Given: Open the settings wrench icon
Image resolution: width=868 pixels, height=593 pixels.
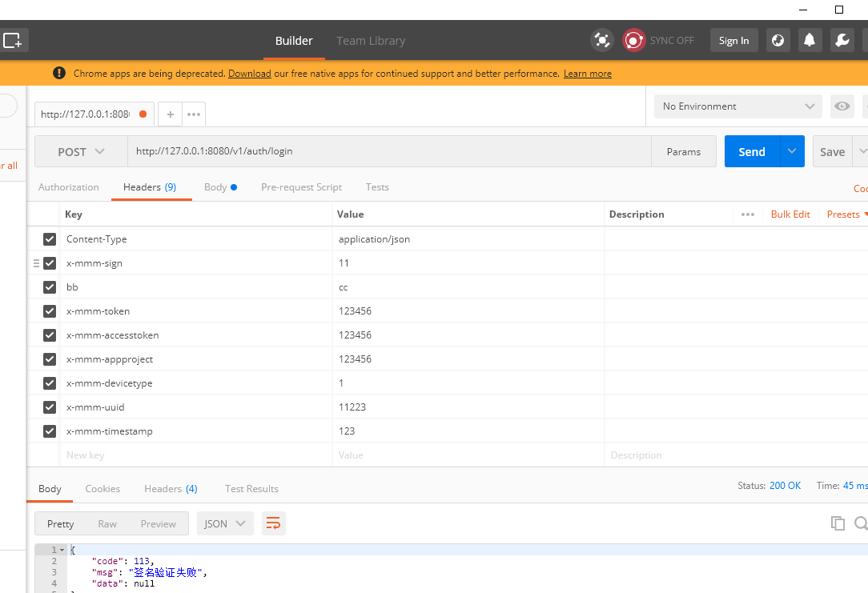Looking at the screenshot, I should (842, 40).
